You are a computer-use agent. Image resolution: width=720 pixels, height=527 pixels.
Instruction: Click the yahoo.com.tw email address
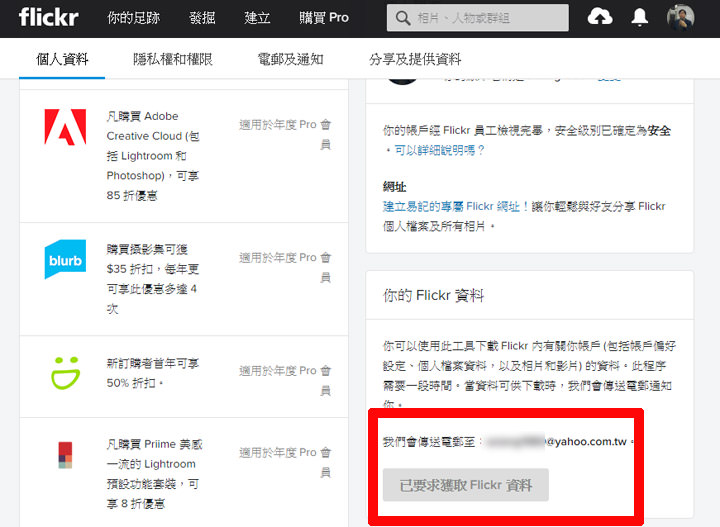(557, 441)
